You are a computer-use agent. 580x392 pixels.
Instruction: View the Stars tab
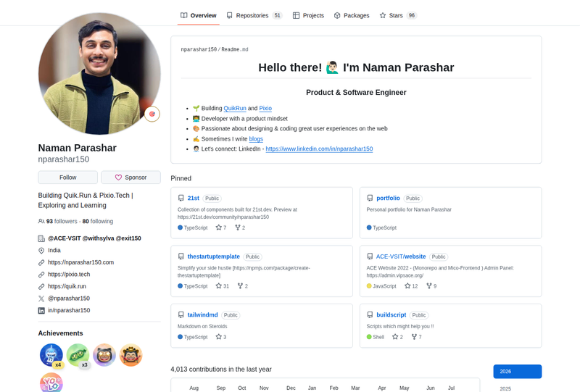pos(398,15)
